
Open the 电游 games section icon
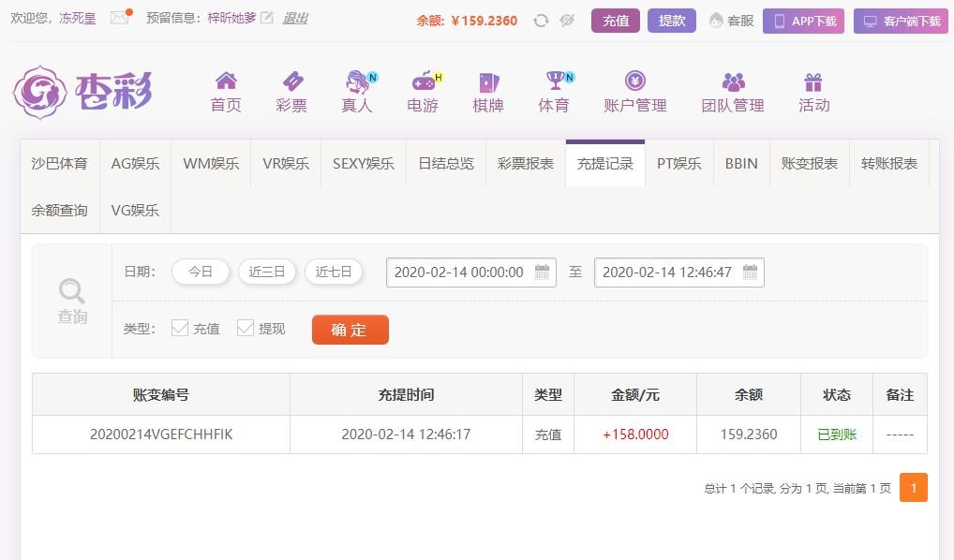[x=422, y=82]
